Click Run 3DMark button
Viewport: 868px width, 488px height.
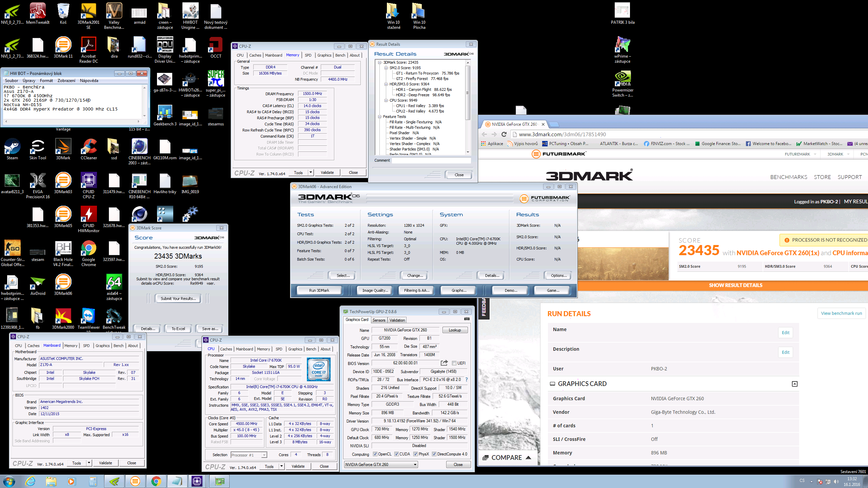[x=319, y=290]
